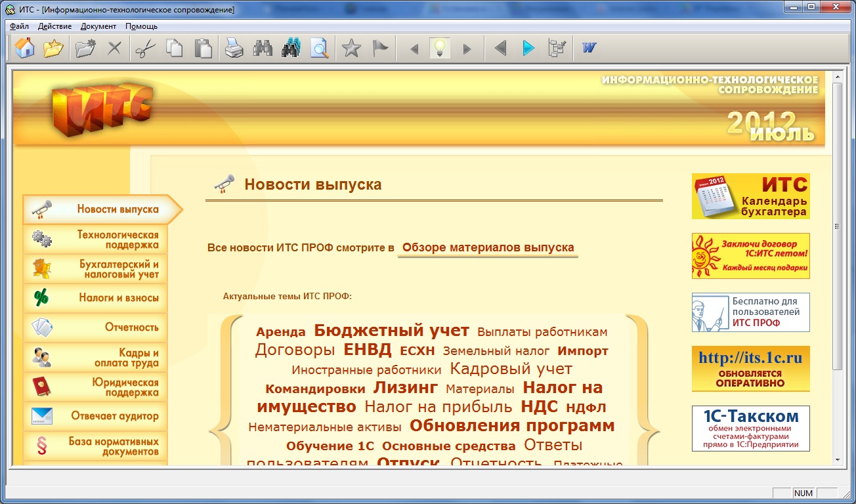Click the Обучение 1С topic link
Viewport: 856px width, 504px height.
(330, 446)
